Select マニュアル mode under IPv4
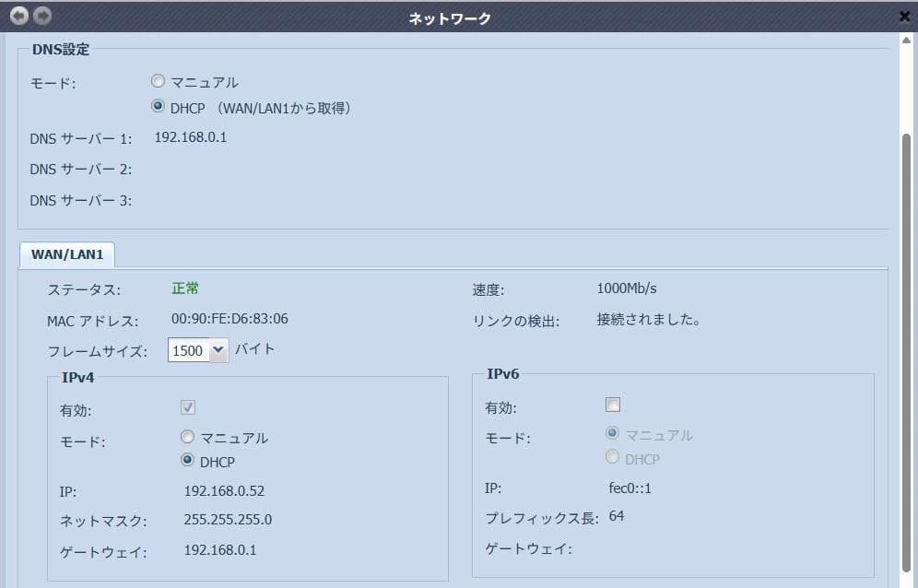Image resolution: width=918 pixels, height=588 pixels. point(188,437)
